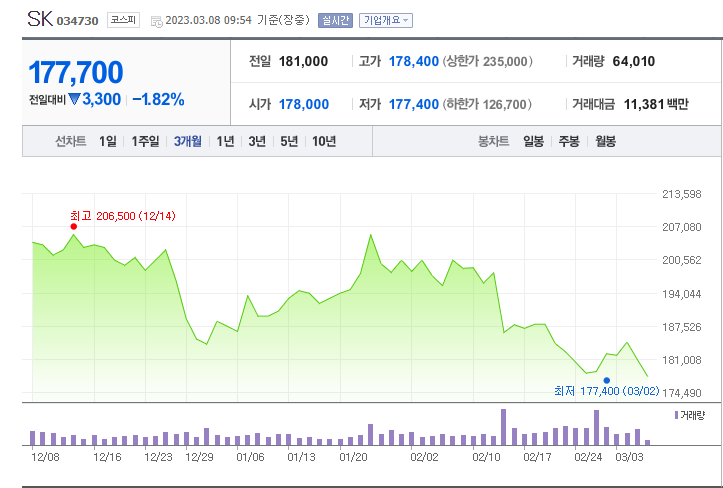Open the 기업개요 dropdown
This screenshot has width=723, height=488.
pos(385,20)
